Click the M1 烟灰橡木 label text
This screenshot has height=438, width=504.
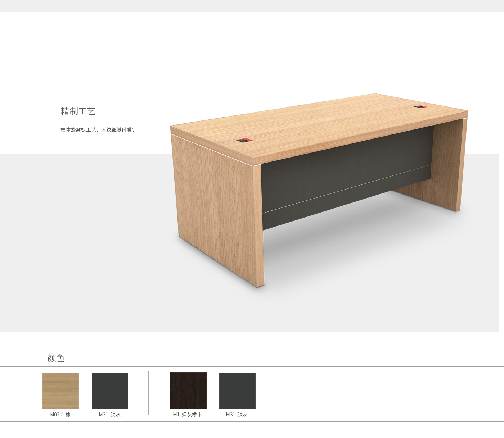coord(188,415)
